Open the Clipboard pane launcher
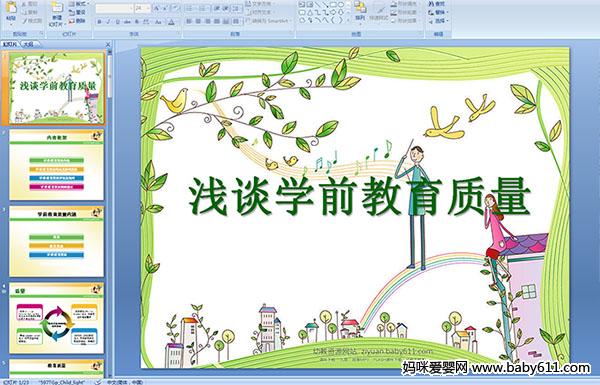600x385 pixels. [41, 33]
